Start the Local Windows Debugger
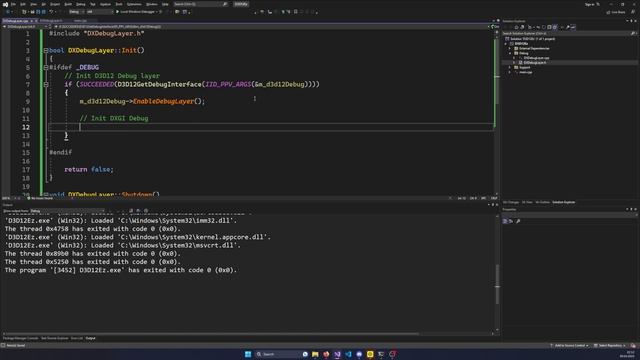The image size is (640, 360). (x=138, y=12)
